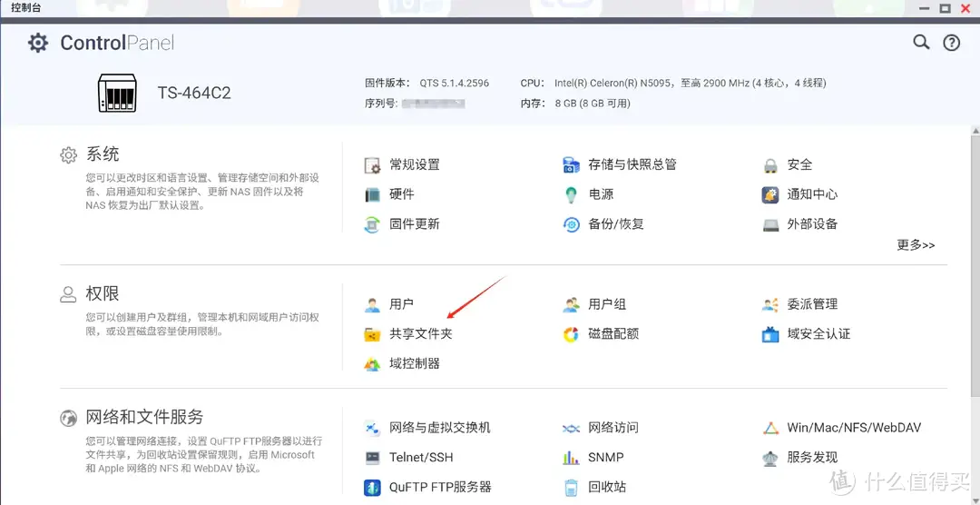This screenshot has width=980, height=505.
Task: Open the 电源 light bulb icon
Action: click(571, 194)
